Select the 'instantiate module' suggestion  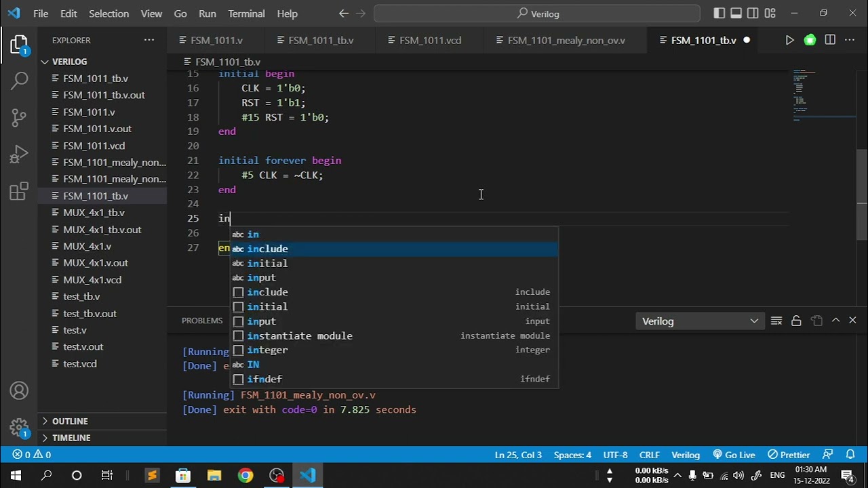pyautogui.click(x=394, y=335)
